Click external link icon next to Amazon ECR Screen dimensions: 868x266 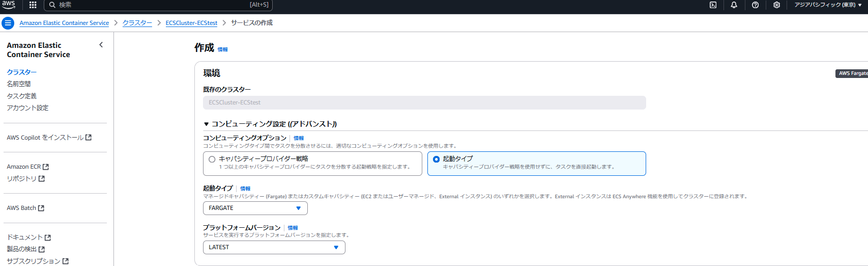(46, 167)
